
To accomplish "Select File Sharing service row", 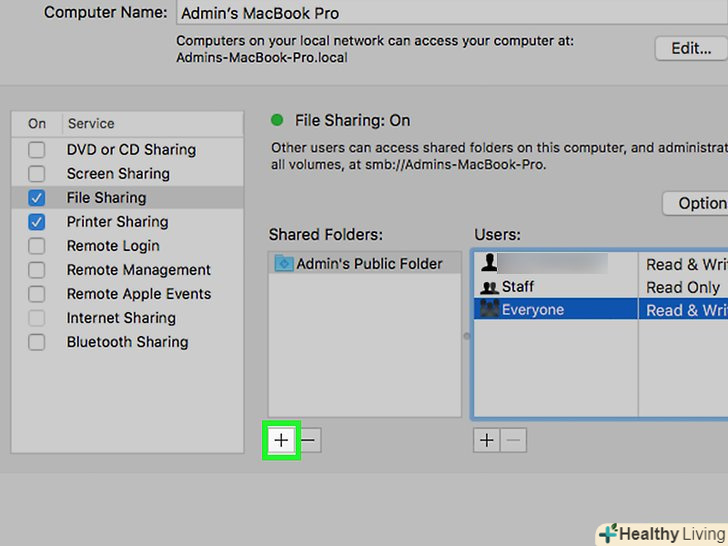I will tap(127, 198).
